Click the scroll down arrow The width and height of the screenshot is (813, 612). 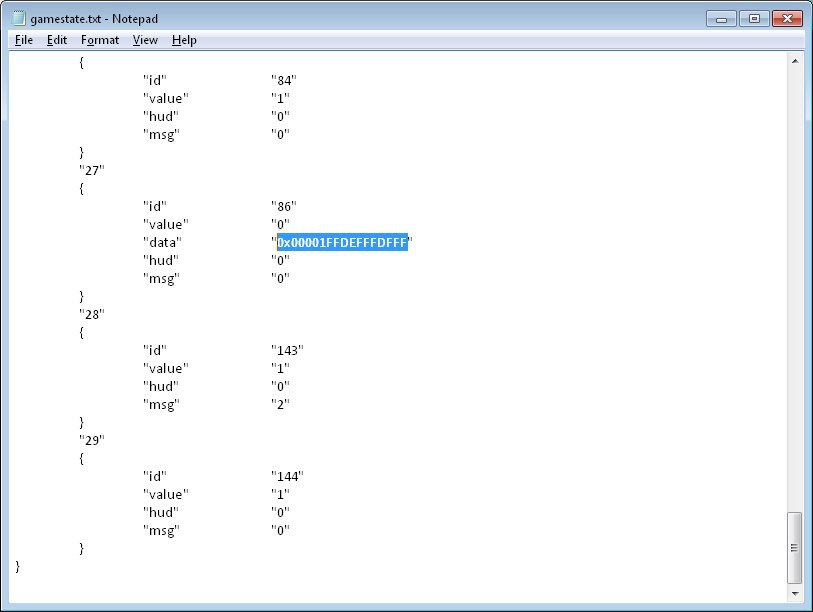pos(795,593)
